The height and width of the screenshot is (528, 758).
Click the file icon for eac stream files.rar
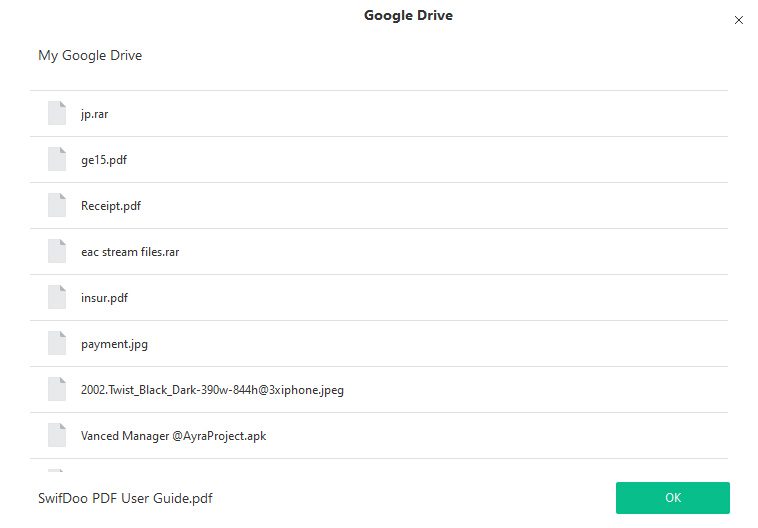click(x=57, y=251)
